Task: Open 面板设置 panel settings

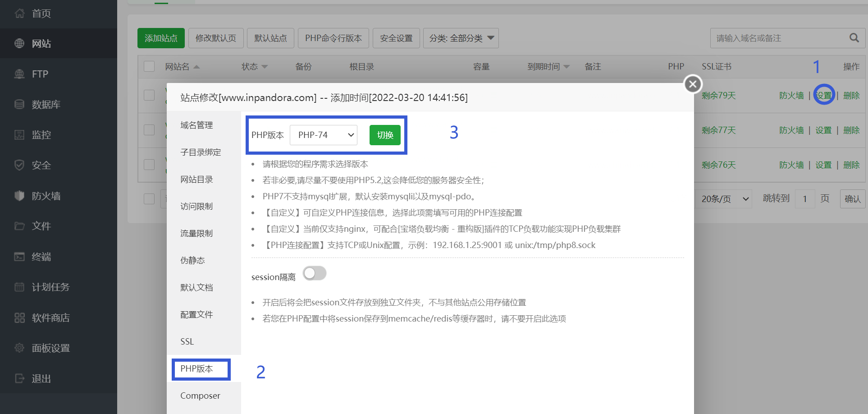Action: 50,348
